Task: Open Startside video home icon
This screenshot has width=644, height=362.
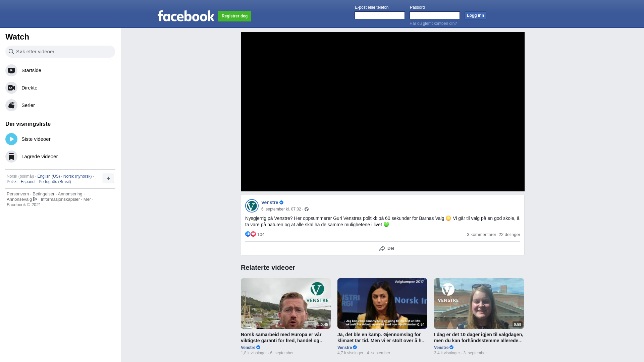Action: 11,70
